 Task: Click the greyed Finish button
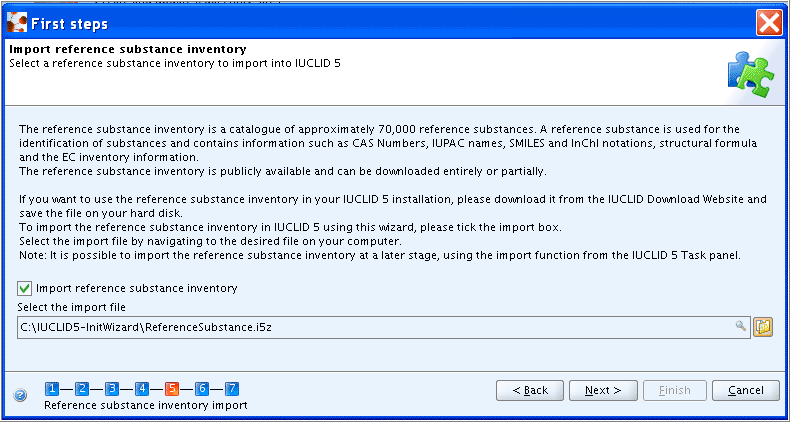pos(674,390)
